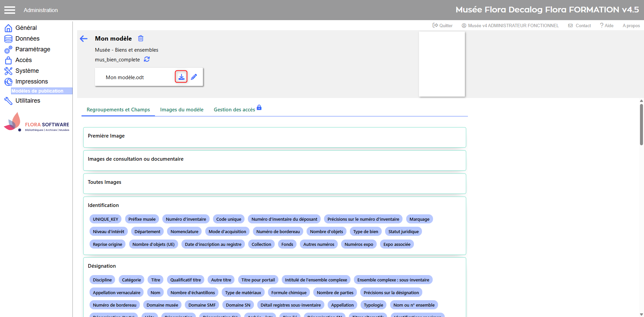Open the hamburger menu icon

pos(10,10)
